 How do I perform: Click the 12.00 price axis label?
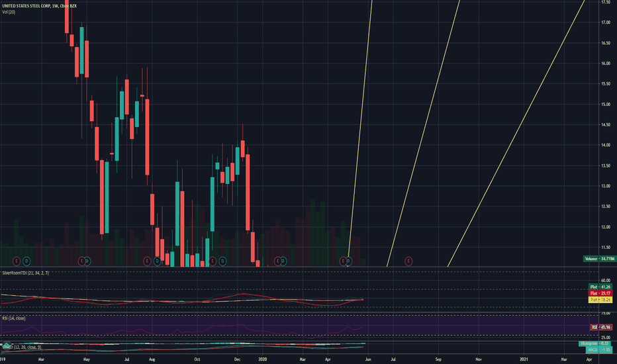(x=606, y=226)
